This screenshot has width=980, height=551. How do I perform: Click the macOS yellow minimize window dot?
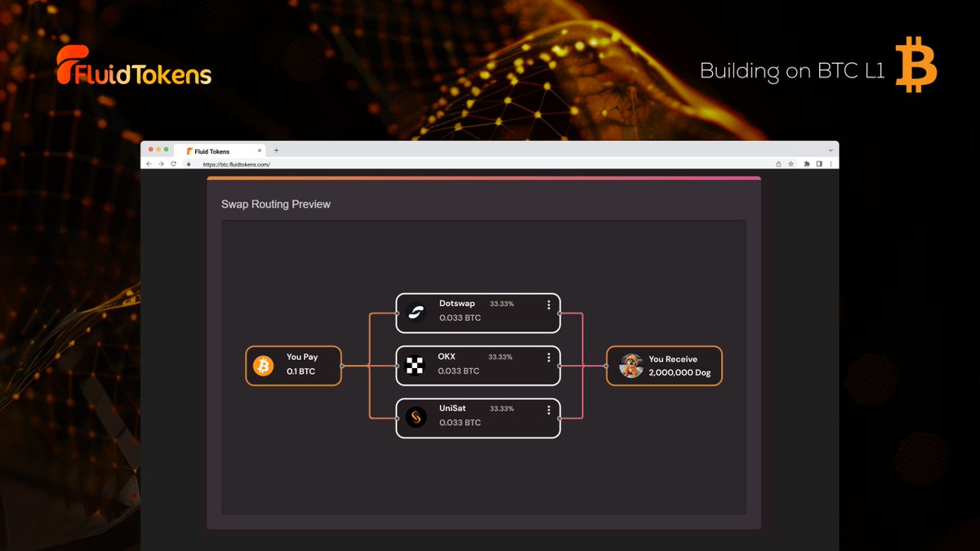pos(158,149)
